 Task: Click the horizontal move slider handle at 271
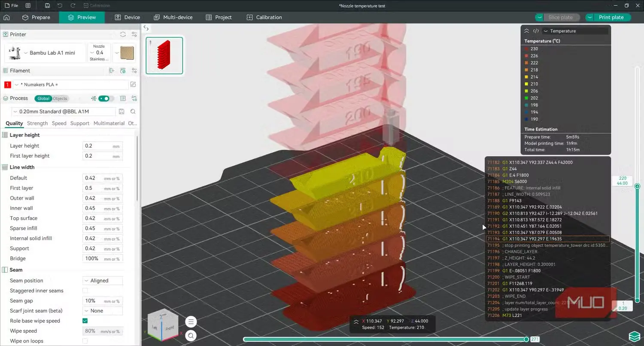pyautogui.click(x=526, y=339)
